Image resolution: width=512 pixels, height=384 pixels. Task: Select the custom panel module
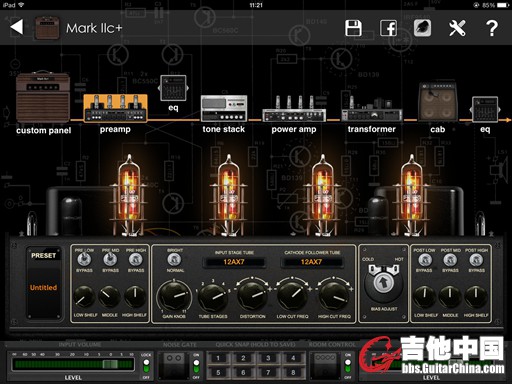43,97
